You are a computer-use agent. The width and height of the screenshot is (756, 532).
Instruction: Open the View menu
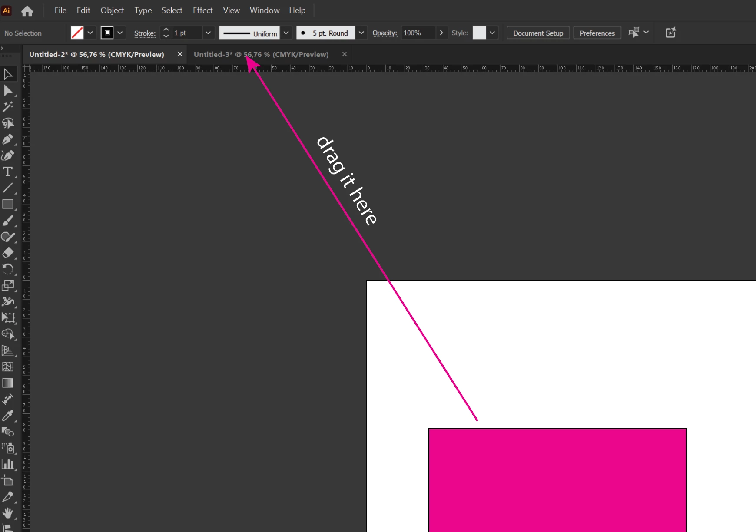(232, 10)
